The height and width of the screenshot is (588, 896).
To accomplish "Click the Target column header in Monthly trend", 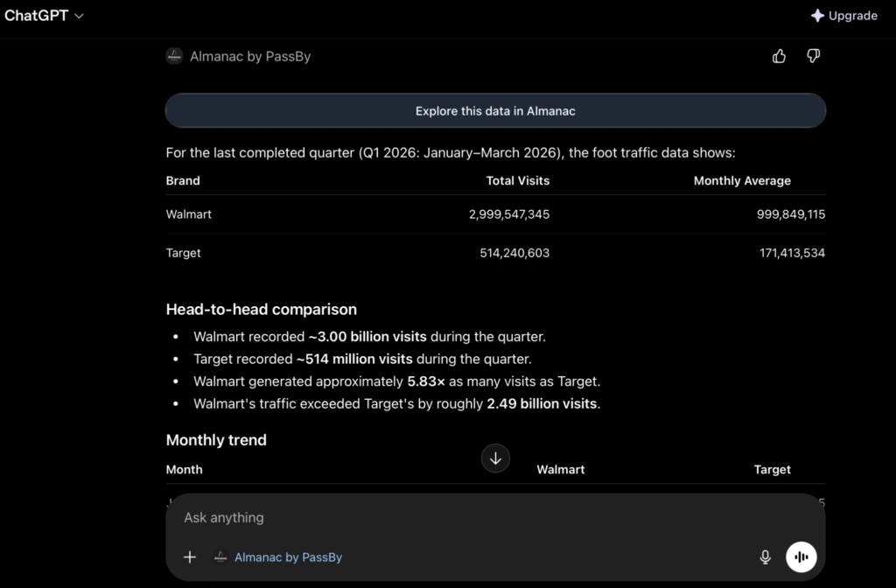I will [x=772, y=470].
